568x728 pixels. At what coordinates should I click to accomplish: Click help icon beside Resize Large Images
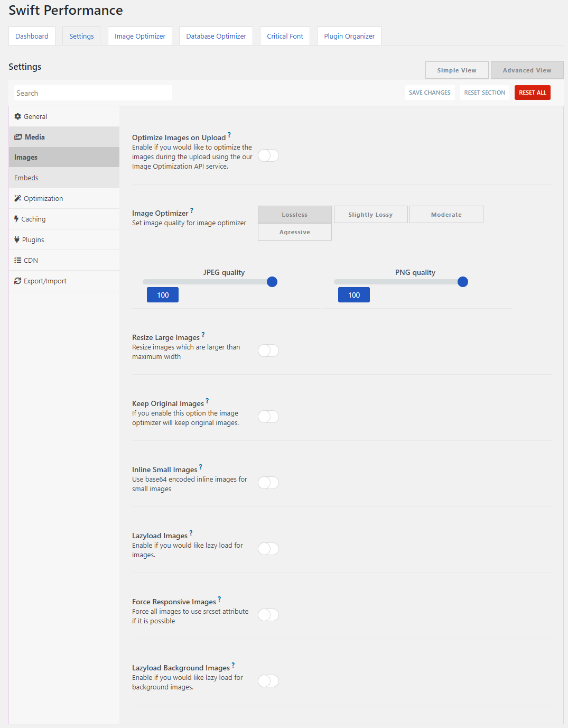203,335
